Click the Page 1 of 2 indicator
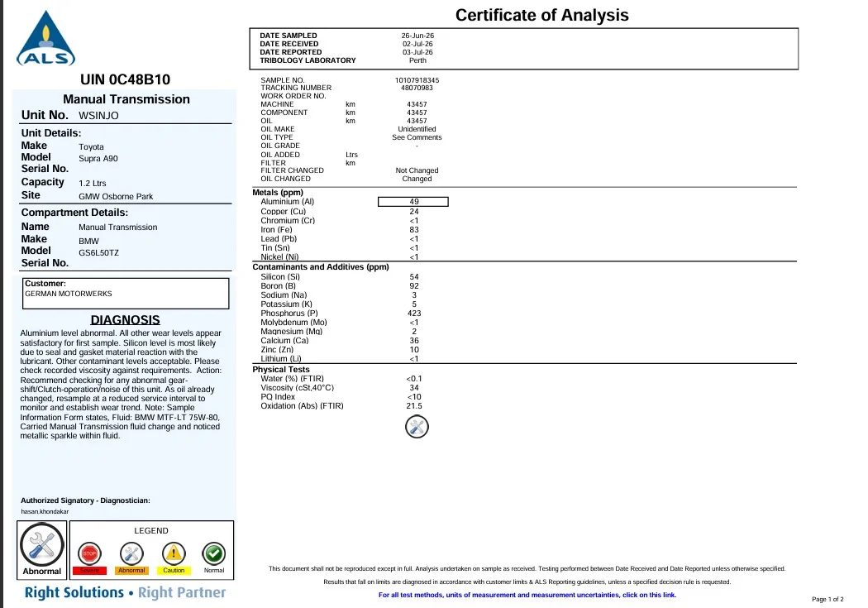Viewport: 868px width, 608px height. [827, 599]
